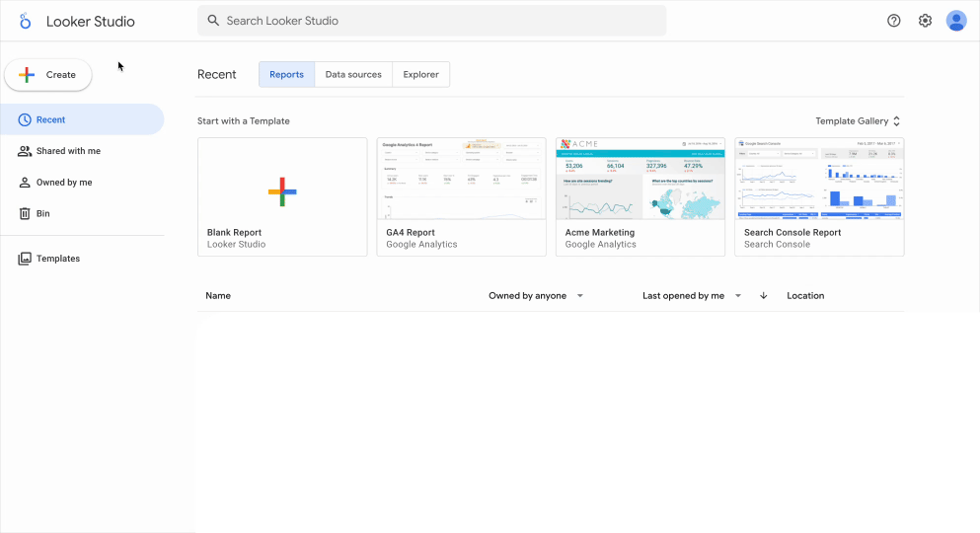Click the Recent clock icon
The height and width of the screenshot is (533, 980).
tap(25, 119)
